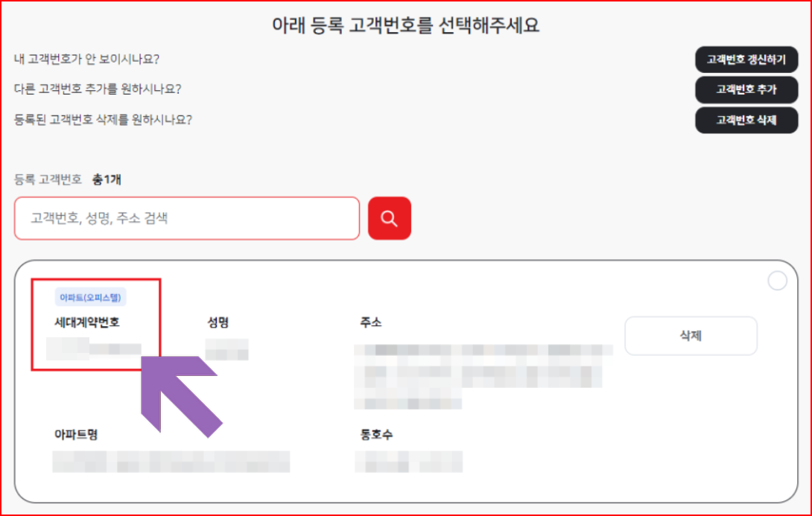The image size is (812, 516).
Task: Click the 다른 고객번호 추가를 원하시나요 text
Action: point(98,89)
